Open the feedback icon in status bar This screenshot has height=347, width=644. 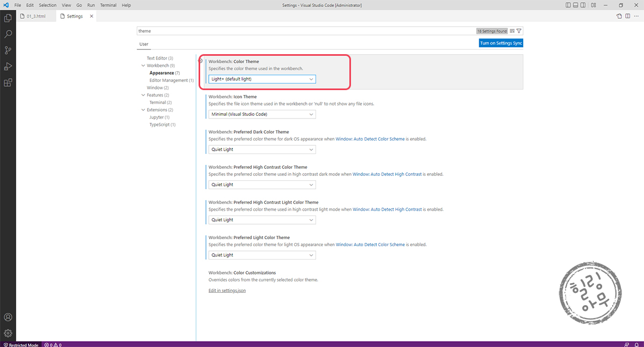coord(627,345)
